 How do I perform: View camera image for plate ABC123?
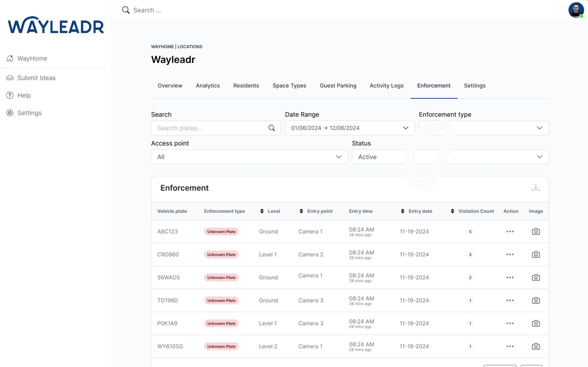pyautogui.click(x=536, y=231)
